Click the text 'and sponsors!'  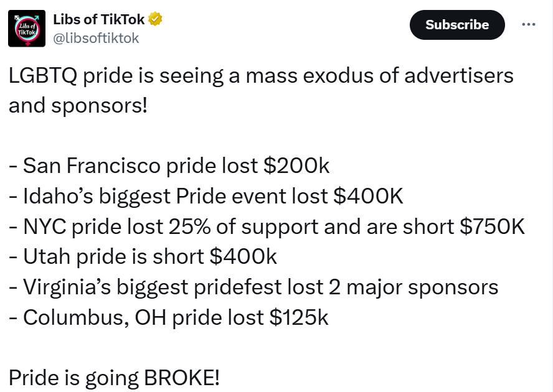(x=78, y=106)
